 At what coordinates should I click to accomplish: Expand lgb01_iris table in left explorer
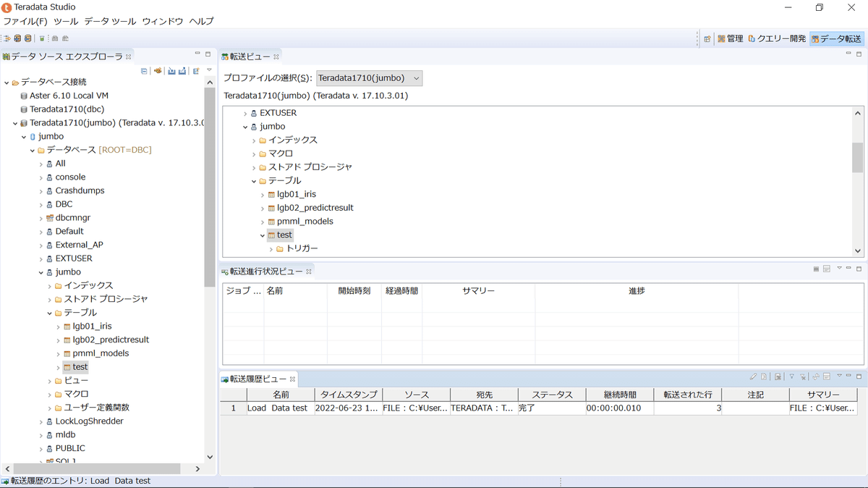(59, 327)
